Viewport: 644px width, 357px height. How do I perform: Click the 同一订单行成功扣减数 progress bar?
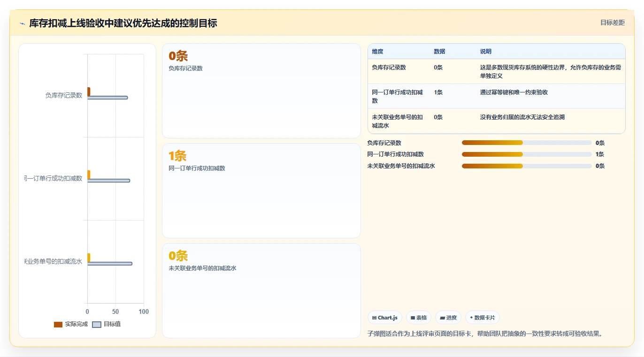(x=527, y=154)
